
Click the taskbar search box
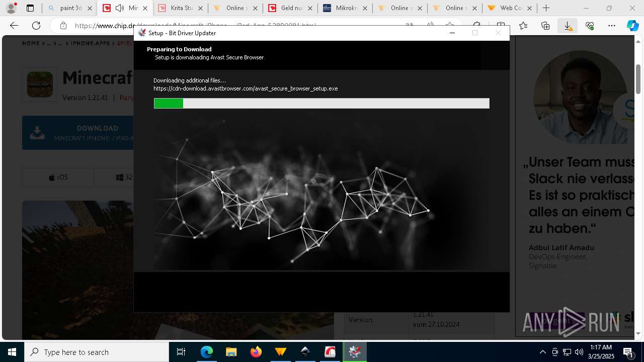(x=97, y=352)
